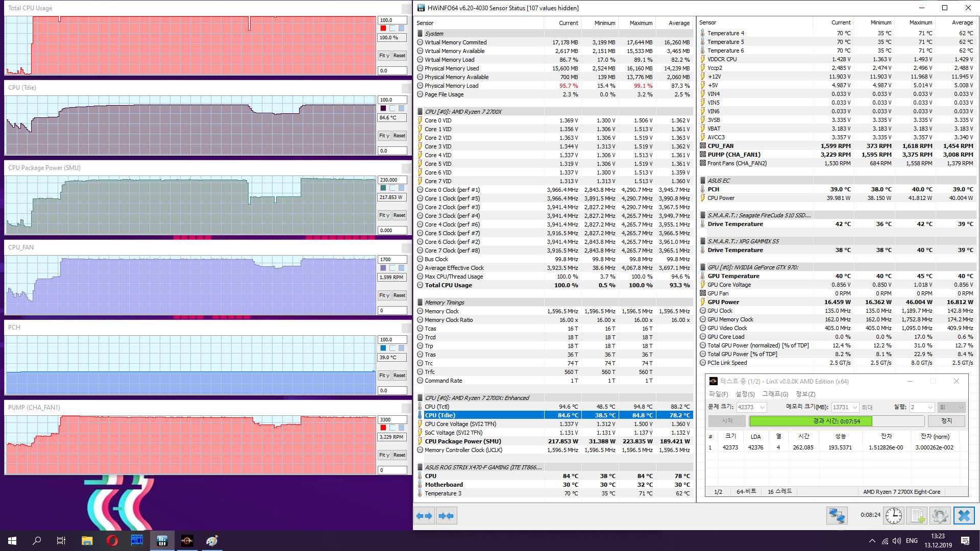This screenshot has height=551, width=980.
Task: Open the HWiNFO remote network monitoring icon
Action: 837,516
